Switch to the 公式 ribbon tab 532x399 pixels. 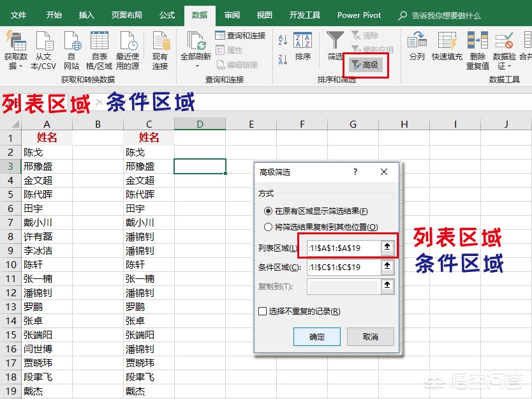(167, 15)
